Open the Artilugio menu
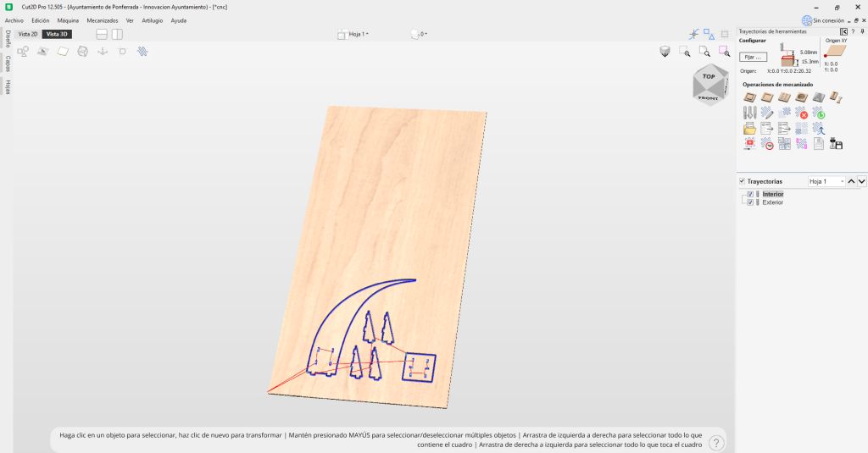 click(153, 20)
